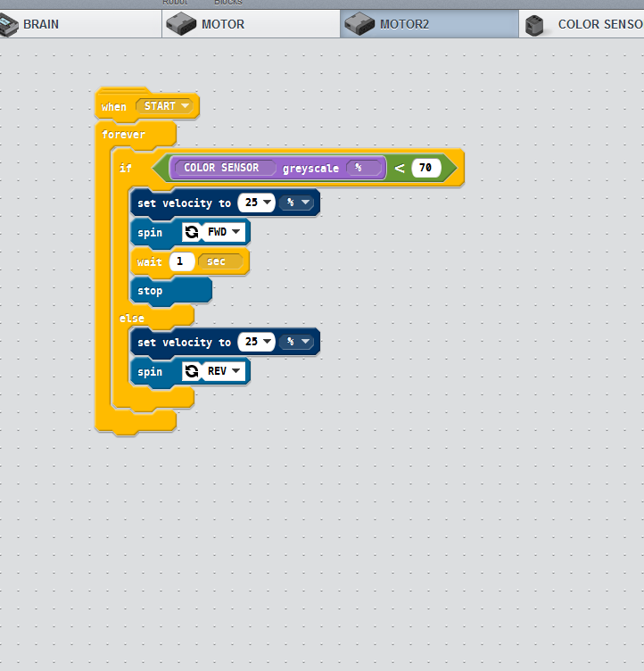The width and height of the screenshot is (644, 671).
Task: Click the greyscale % unit field
Action: coord(363,168)
